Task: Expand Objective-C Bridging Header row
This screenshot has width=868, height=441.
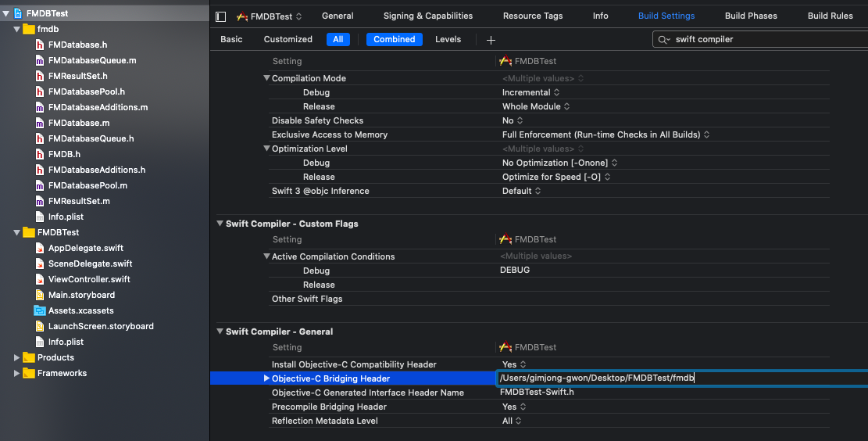Action: pyautogui.click(x=266, y=378)
